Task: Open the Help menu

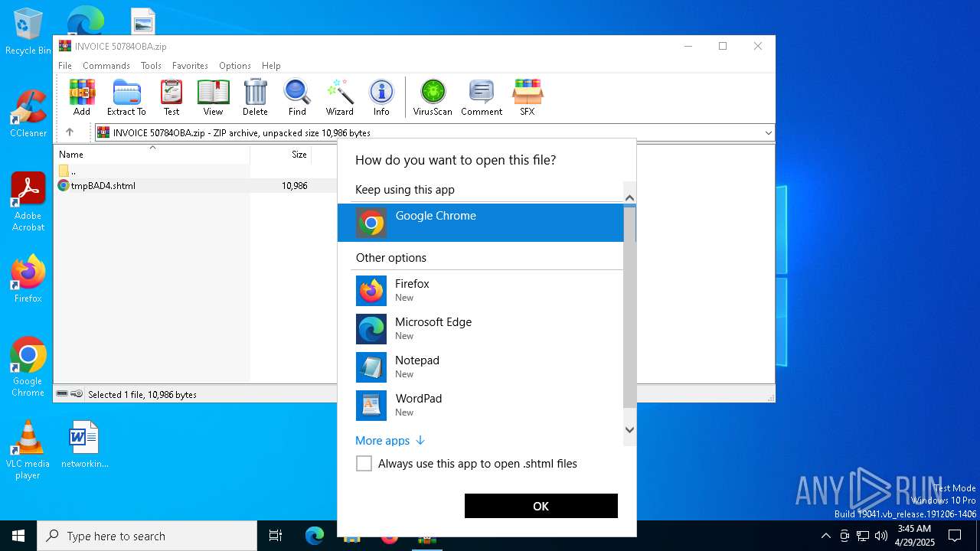Action: click(x=271, y=66)
